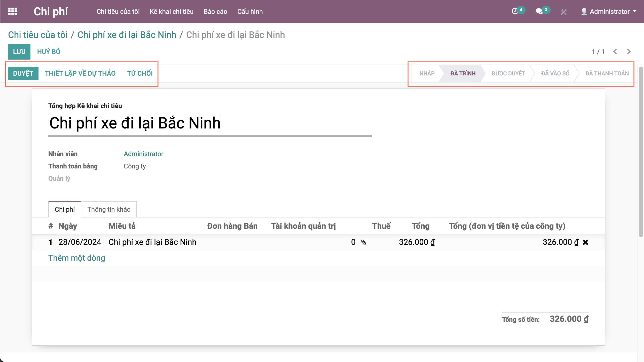Click the debug tools wrench icon
The height and width of the screenshot is (362, 644).
point(563,12)
